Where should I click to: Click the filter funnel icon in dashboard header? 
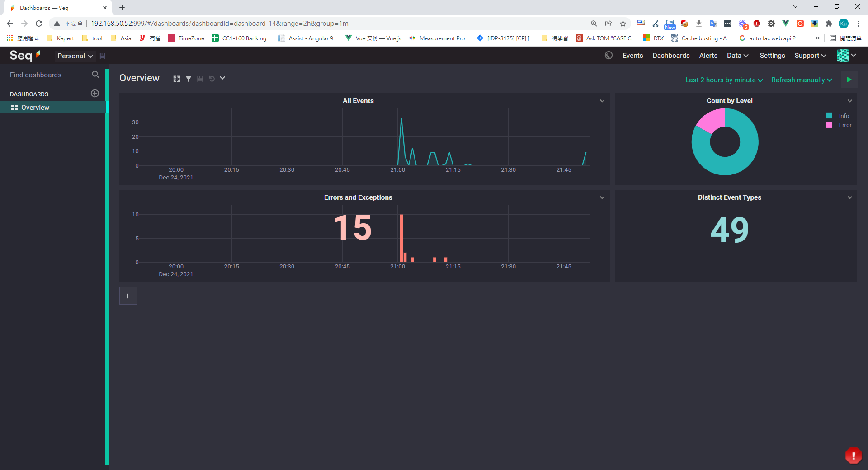[189, 79]
